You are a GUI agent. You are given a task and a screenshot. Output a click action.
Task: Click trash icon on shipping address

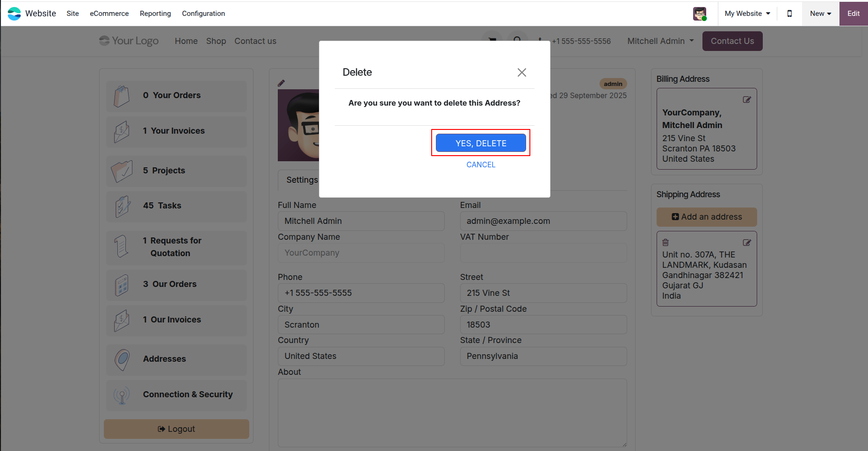(x=665, y=242)
